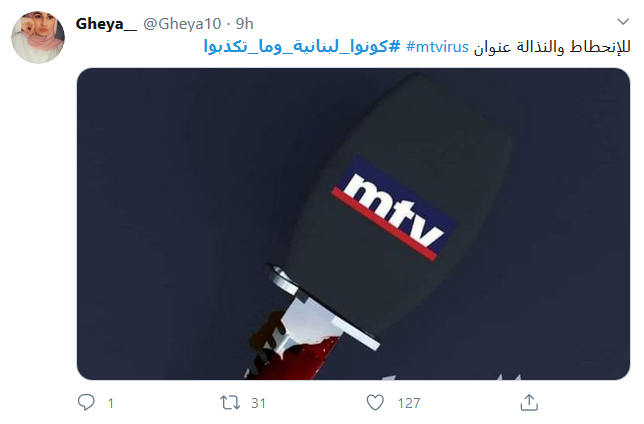The width and height of the screenshot is (644, 424).
Task: Open the blue Arabic hashtag link
Action: click(x=302, y=47)
